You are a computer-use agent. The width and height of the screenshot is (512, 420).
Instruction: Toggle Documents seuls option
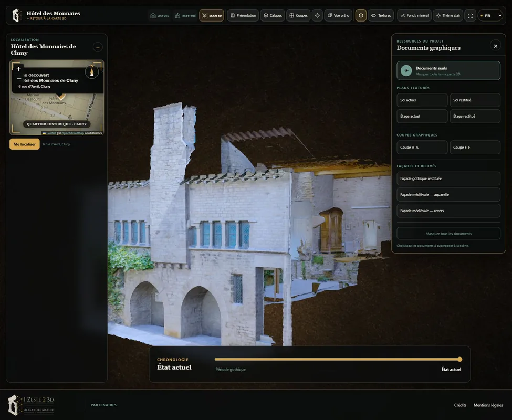(x=448, y=70)
